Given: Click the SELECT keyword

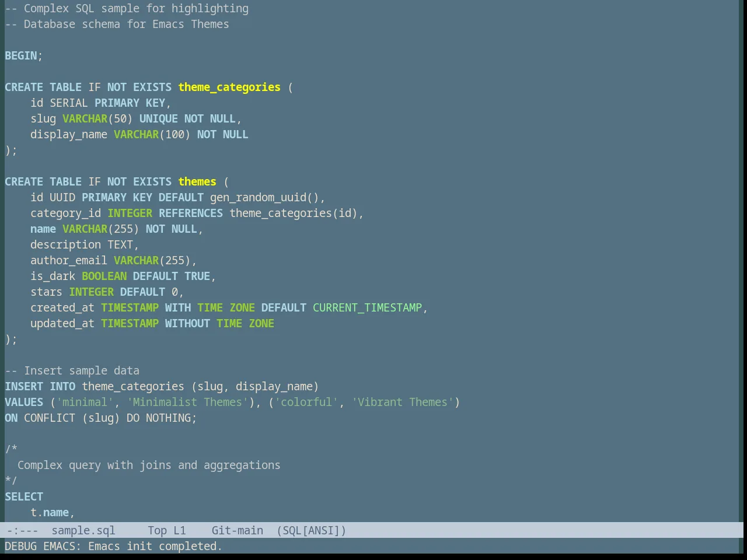Looking at the screenshot, I should [24, 497].
